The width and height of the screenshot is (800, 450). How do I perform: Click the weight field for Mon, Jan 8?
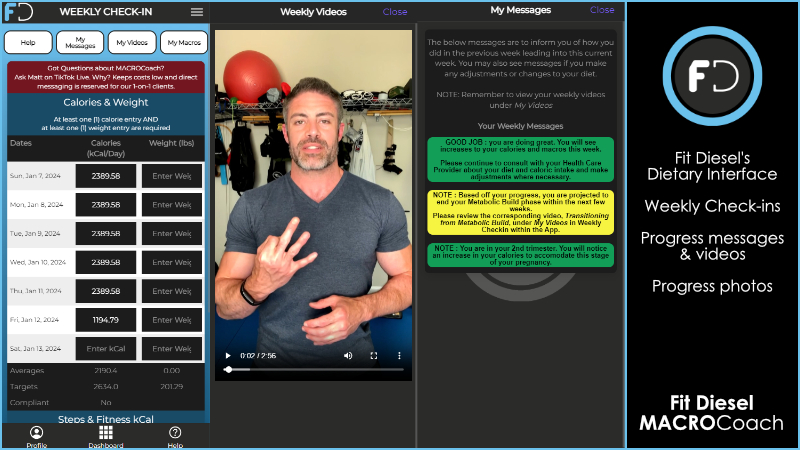pyautogui.click(x=172, y=205)
